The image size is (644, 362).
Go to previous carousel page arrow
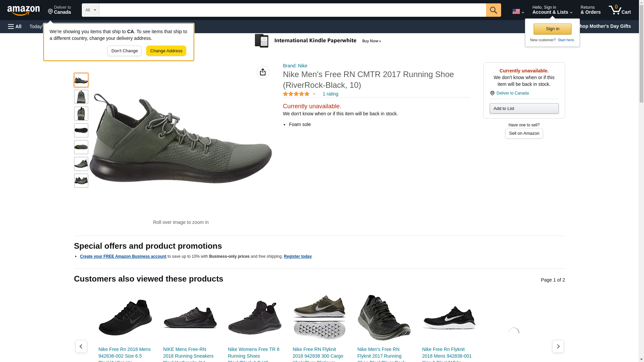tap(81, 346)
